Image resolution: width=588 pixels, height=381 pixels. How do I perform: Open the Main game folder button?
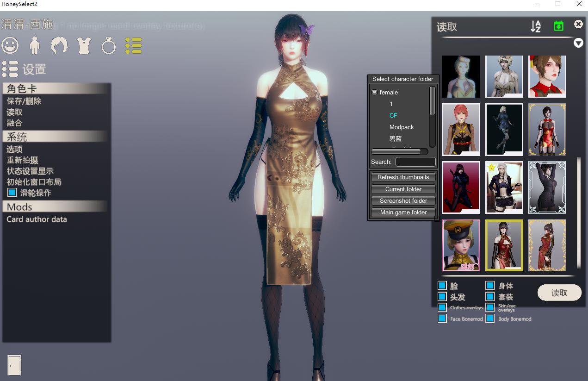tap(403, 212)
